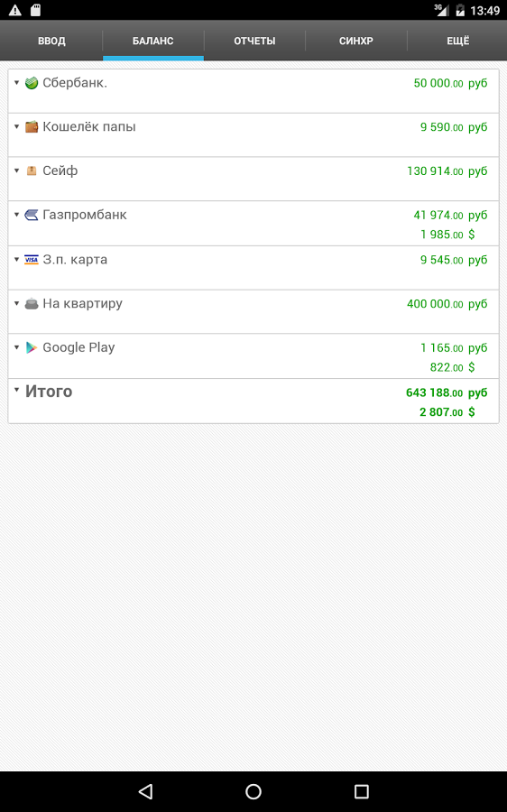Tap the 400 000.00 руб balance amount
The image size is (507, 812).
pyautogui.click(x=447, y=304)
